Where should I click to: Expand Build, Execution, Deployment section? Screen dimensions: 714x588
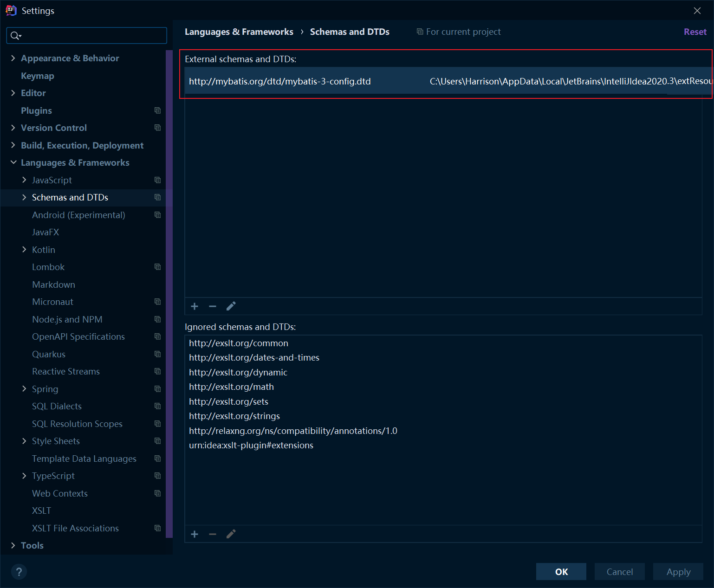[x=13, y=145]
